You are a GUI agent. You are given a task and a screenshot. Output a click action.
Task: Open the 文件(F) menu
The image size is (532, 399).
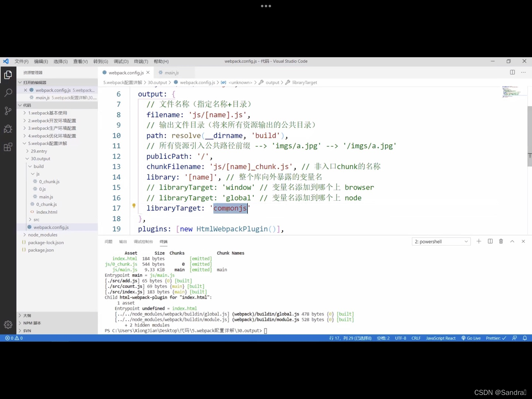point(21,61)
